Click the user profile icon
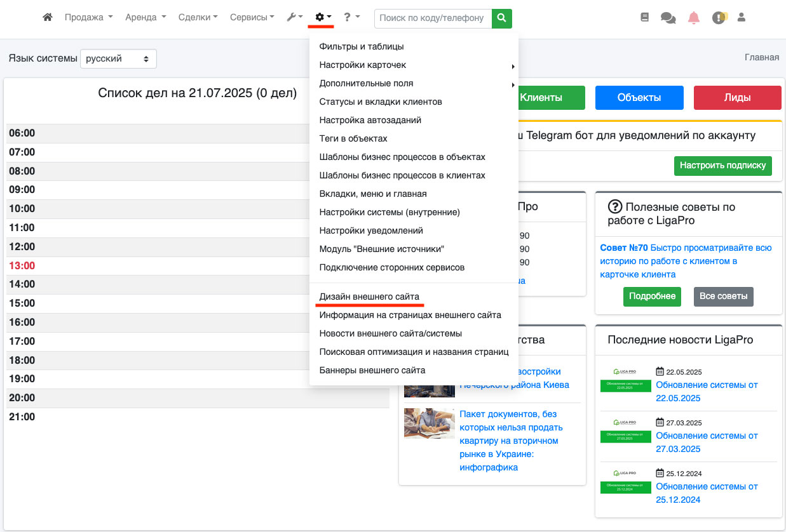The height and width of the screenshot is (532, 786). point(741,18)
